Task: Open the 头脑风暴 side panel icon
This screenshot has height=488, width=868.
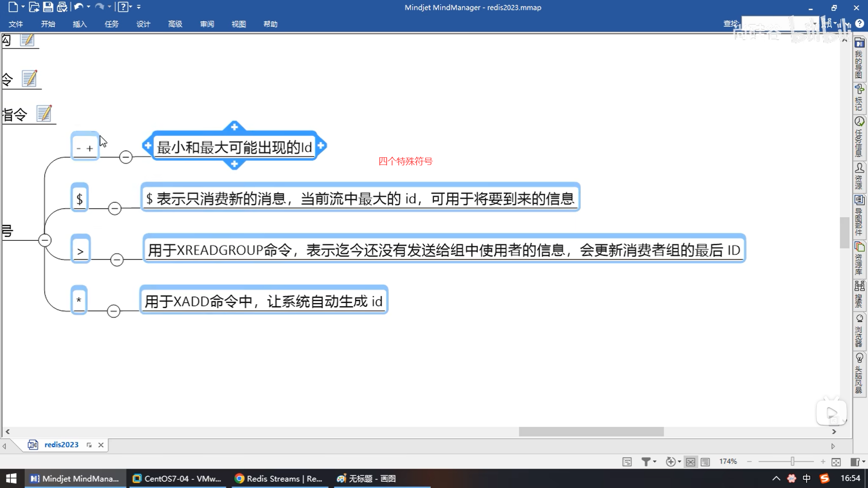Action: 859,358
